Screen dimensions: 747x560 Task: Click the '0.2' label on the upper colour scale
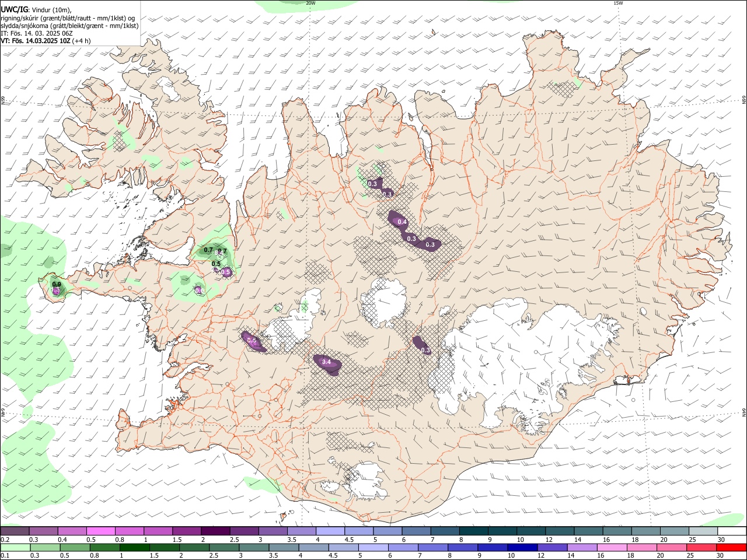(x=5, y=540)
